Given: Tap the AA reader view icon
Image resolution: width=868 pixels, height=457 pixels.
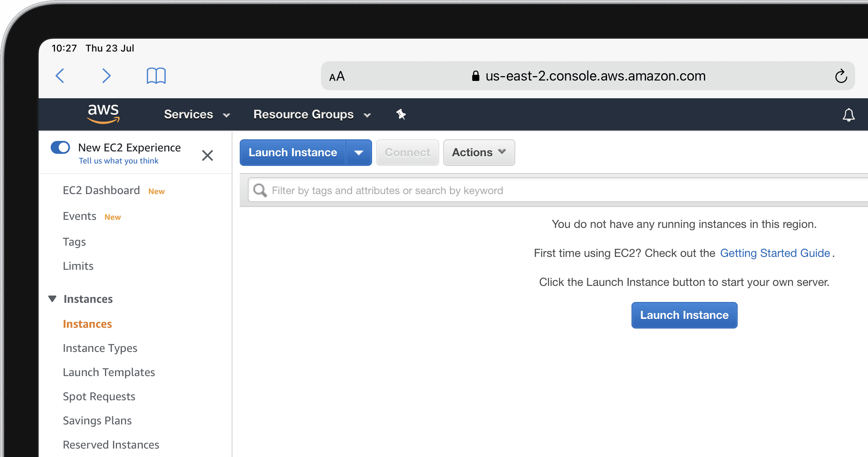Looking at the screenshot, I should click(x=337, y=76).
